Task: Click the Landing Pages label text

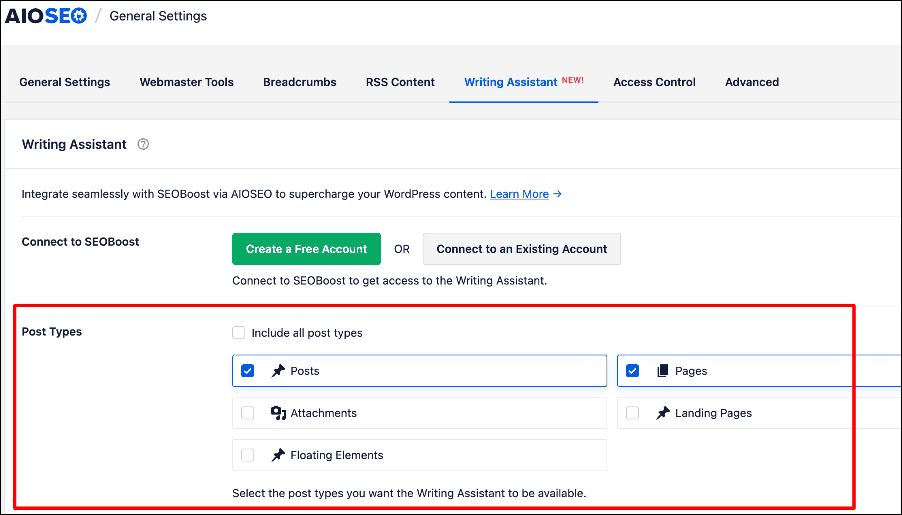Action: 713,413
